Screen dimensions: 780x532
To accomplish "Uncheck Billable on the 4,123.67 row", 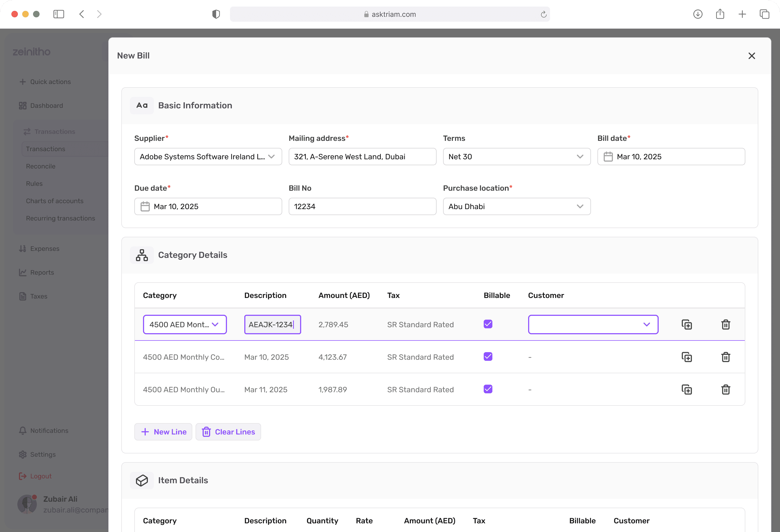I will [x=488, y=357].
